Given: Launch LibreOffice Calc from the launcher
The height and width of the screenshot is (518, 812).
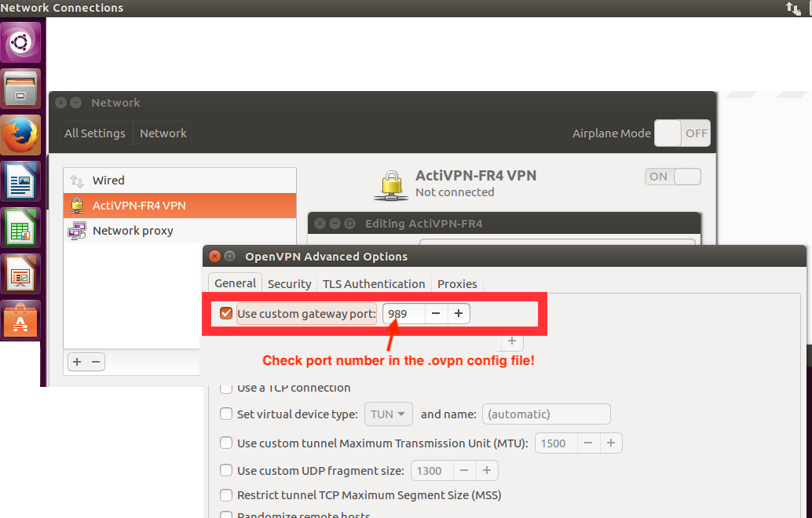Looking at the screenshot, I should pos(20,228).
